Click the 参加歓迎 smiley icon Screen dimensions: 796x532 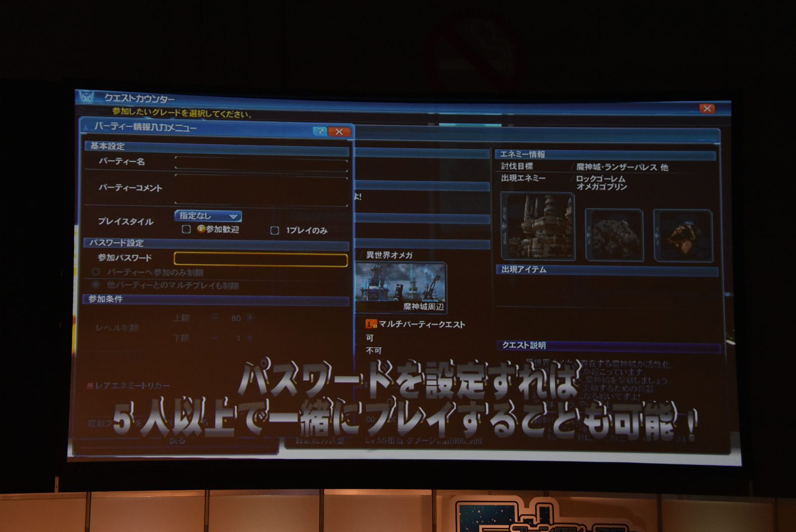201,229
